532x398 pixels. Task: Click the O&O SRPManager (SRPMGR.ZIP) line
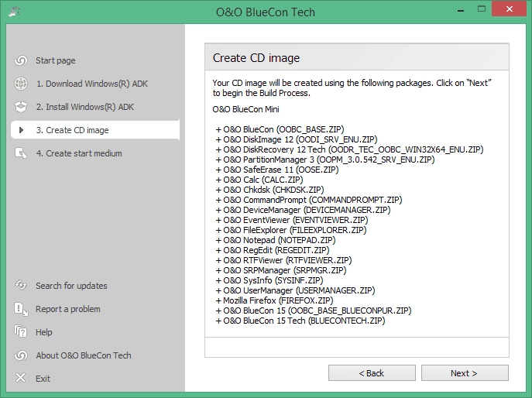(x=281, y=270)
